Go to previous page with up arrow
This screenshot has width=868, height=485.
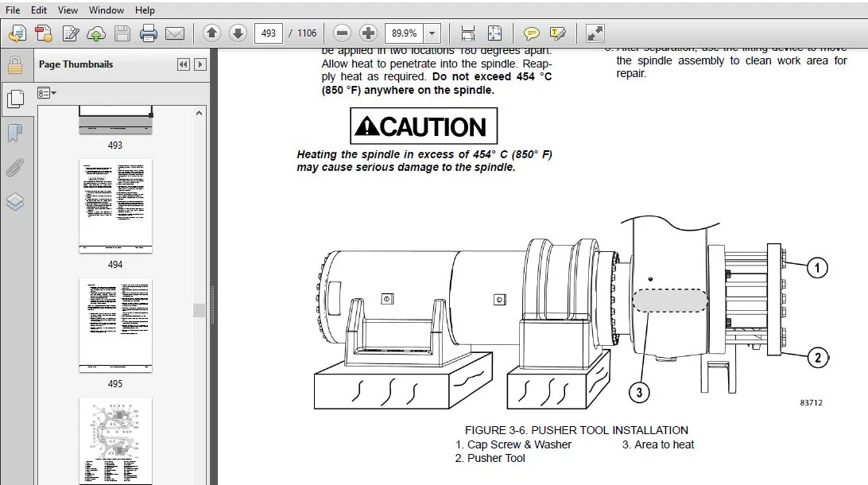(211, 33)
